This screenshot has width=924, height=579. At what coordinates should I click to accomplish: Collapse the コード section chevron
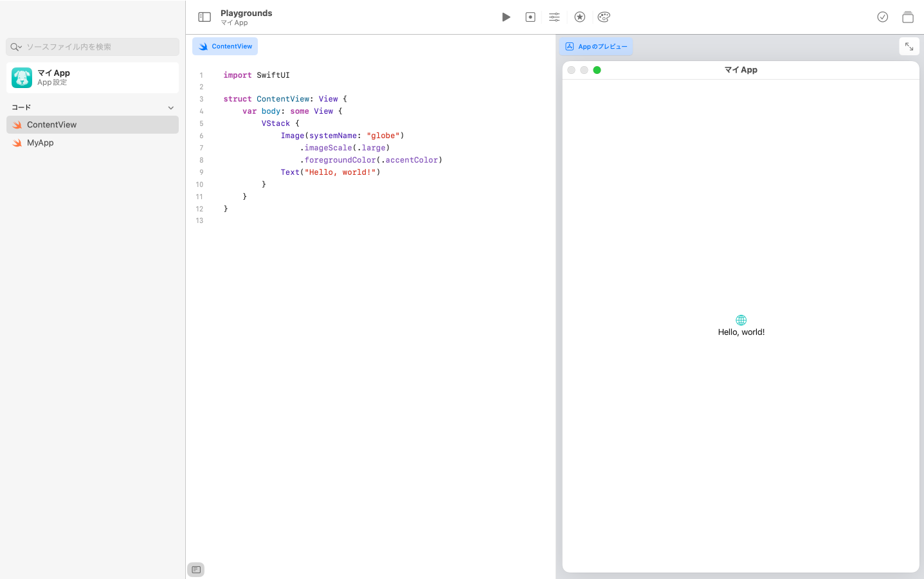click(170, 107)
